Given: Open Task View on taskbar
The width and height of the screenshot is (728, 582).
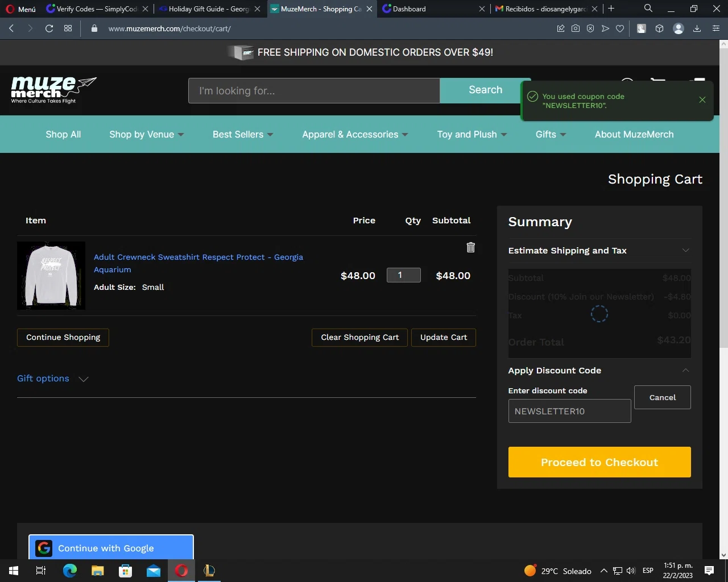Looking at the screenshot, I should click(41, 571).
